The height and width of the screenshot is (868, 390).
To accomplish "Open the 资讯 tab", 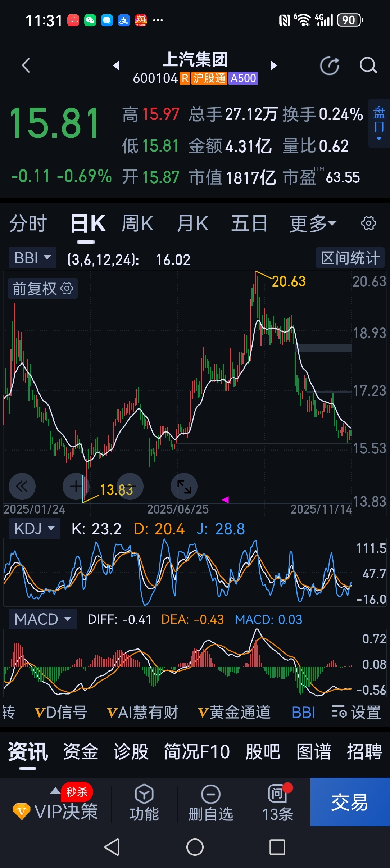I will [x=28, y=751].
